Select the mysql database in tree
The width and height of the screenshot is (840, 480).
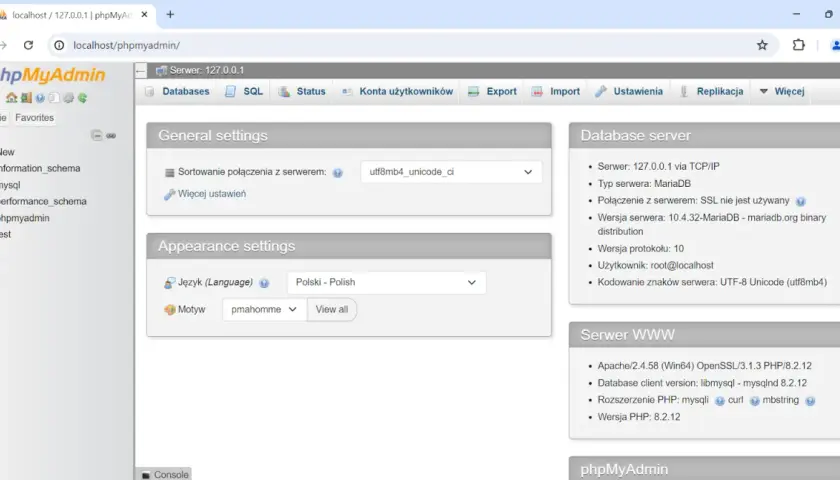(10, 185)
